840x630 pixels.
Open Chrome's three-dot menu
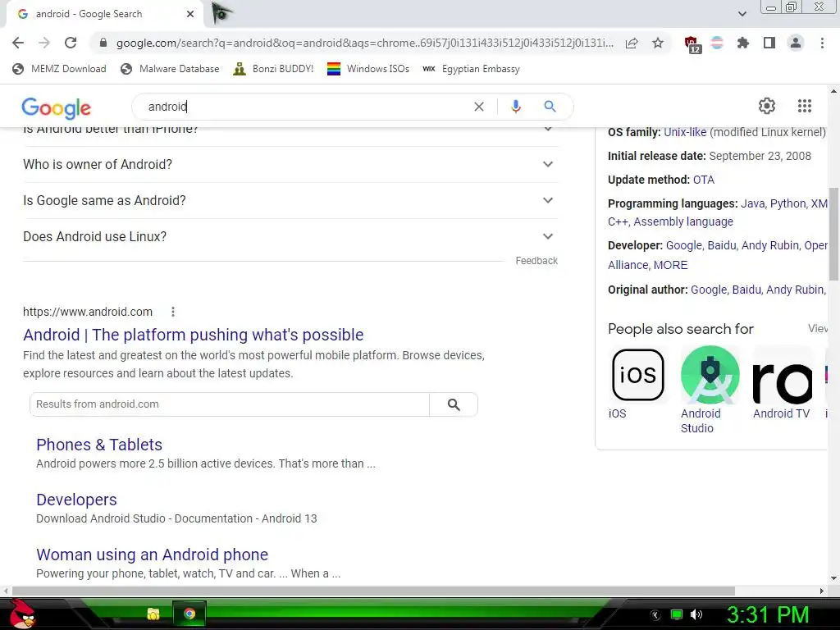(822, 43)
